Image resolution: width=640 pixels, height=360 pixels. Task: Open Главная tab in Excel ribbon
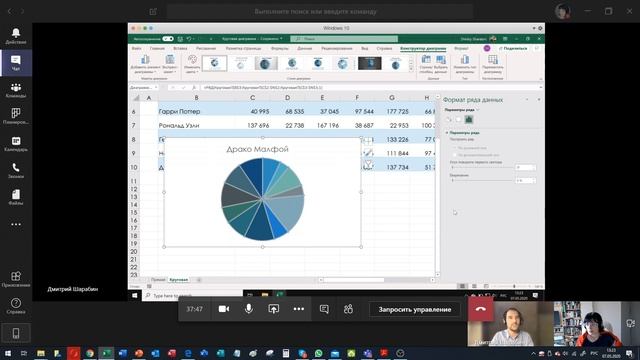point(157,48)
